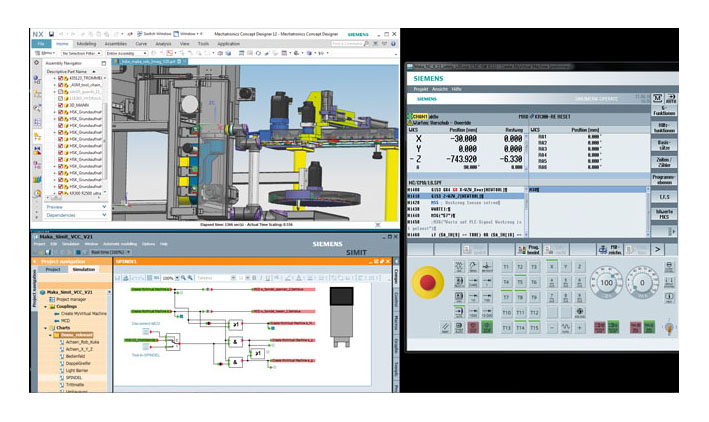Image resolution: width=709 pixels, height=422 pixels.
Task: Open the NX command finder search icon
Action: pyautogui.click(x=367, y=44)
